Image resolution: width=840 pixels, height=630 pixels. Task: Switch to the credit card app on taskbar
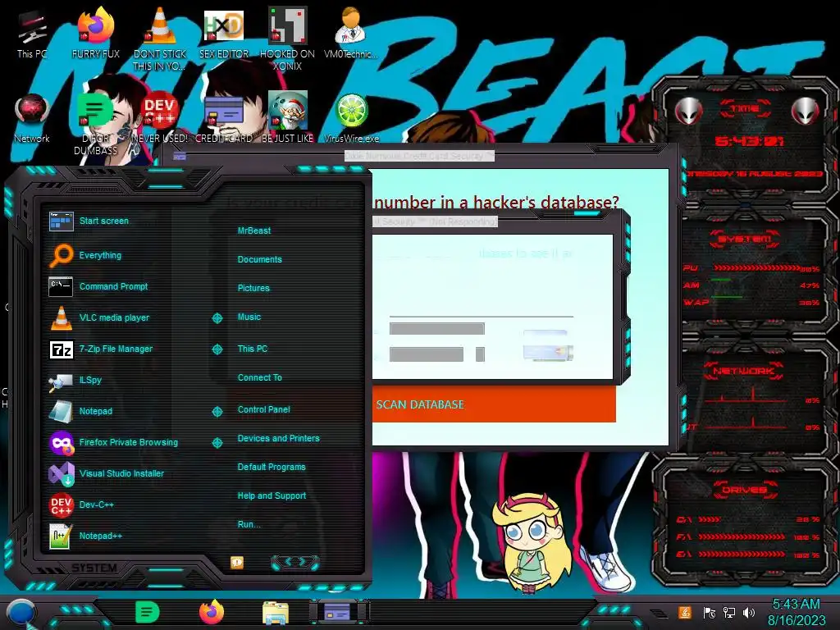click(337, 612)
